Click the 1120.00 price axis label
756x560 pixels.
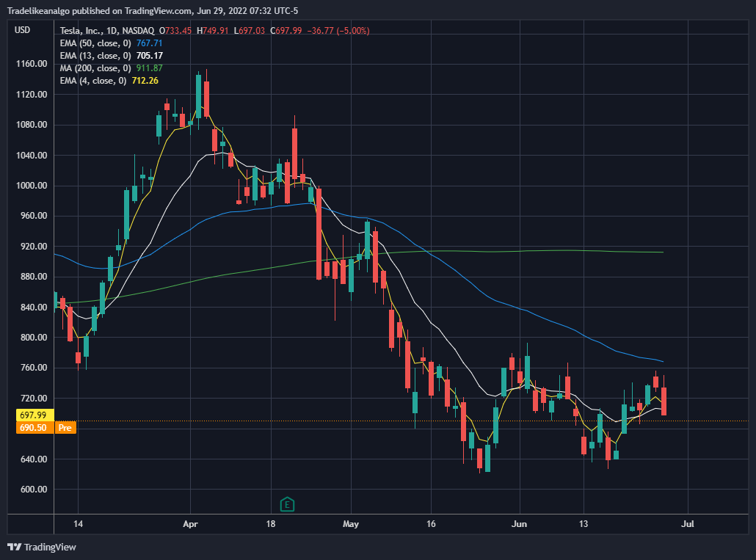pos(32,95)
